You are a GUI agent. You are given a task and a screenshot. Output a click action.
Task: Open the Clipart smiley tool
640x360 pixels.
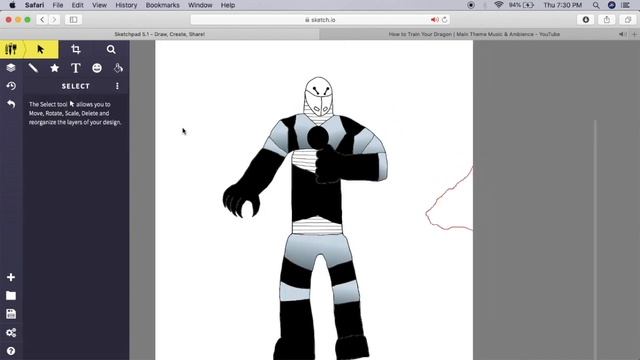97,68
